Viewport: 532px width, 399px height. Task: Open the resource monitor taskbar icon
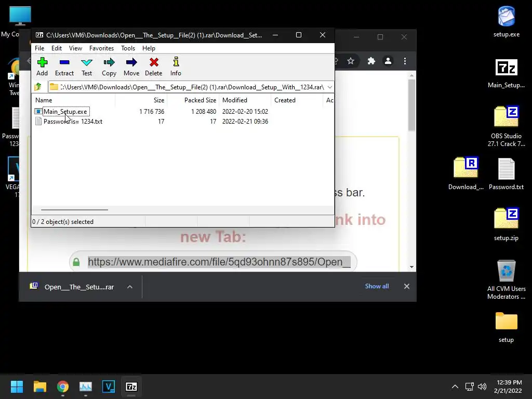click(x=86, y=387)
